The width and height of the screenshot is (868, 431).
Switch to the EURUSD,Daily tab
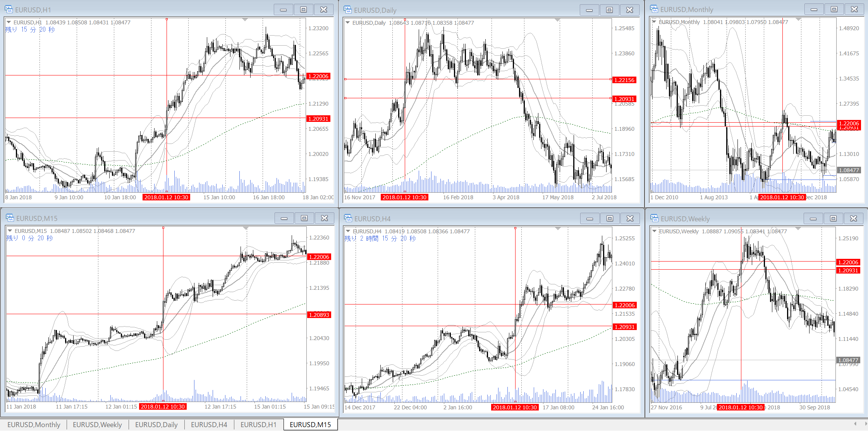point(156,424)
